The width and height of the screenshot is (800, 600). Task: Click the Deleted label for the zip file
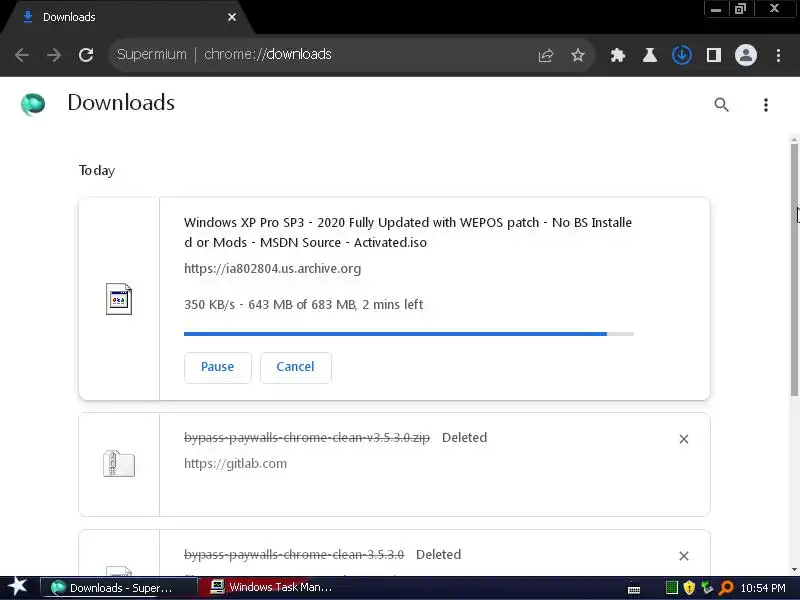[x=464, y=438]
